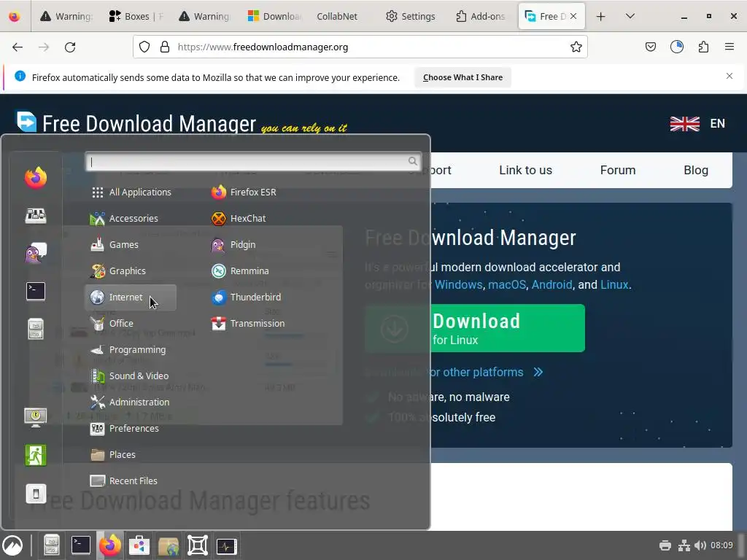Launch Thunderbird mail from the menu
The image size is (747, 560).
pos(246,297)
